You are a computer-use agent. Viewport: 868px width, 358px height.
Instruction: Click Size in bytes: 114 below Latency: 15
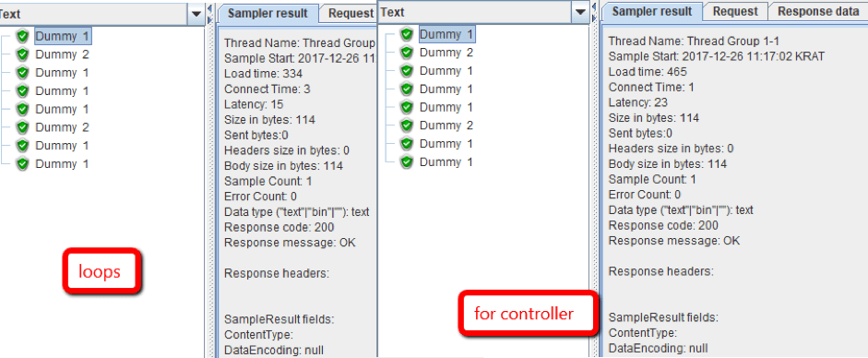tap(269, 120)
